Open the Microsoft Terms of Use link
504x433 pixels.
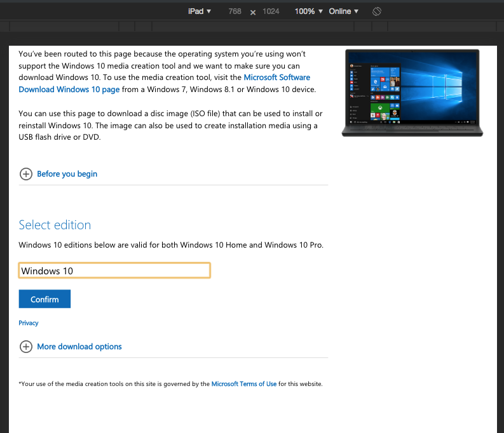pyautogui.click(x=243, y=384)
